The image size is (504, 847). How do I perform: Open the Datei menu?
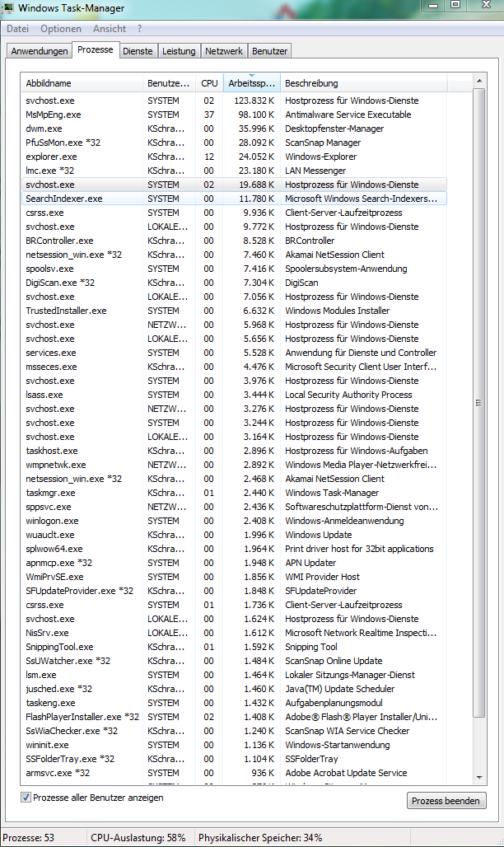tap(18, 29)
